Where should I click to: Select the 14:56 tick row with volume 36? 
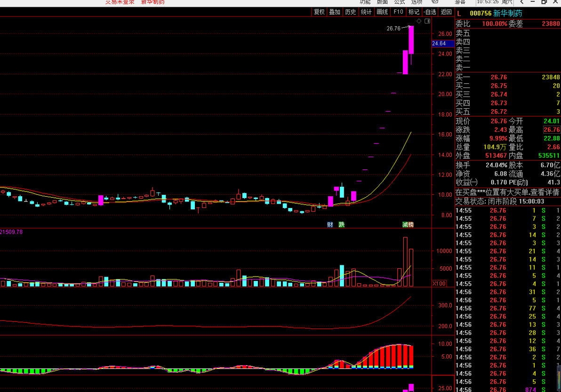pyautogui.click(x=508, y=349)
